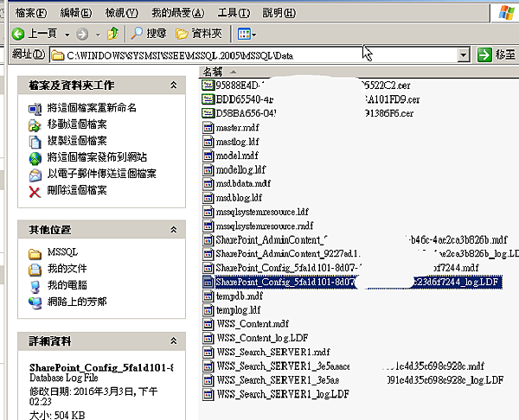
Task: Select WSS_Content_log.LDF file
Action: [262, 338]
